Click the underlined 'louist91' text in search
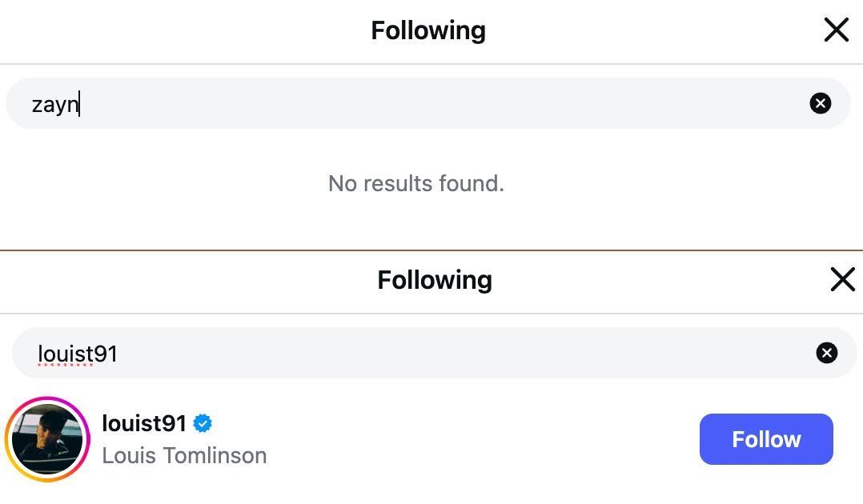This screenshot has width=863, height=504. tap(77, 354)
